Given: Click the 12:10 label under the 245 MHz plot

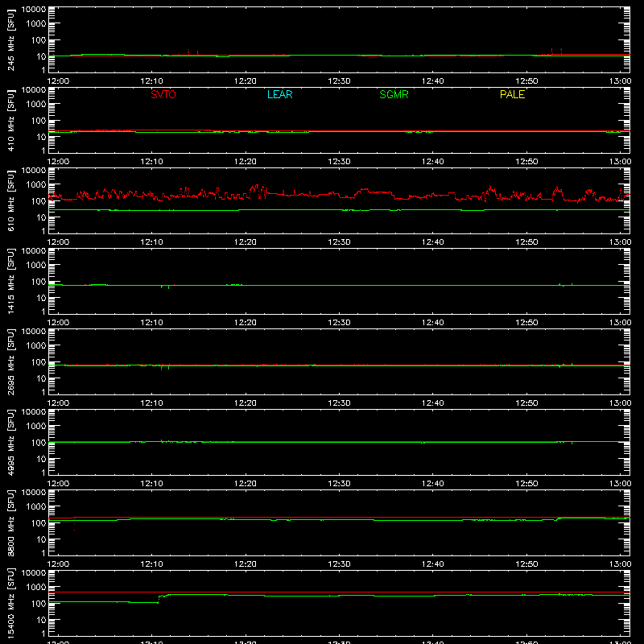Looking at the screenshot, I should pyautogui.click(x=152, y=81).
